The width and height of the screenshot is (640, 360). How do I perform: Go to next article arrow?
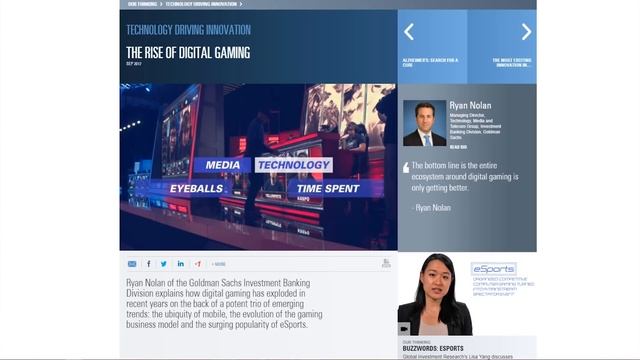click(526, 32)
